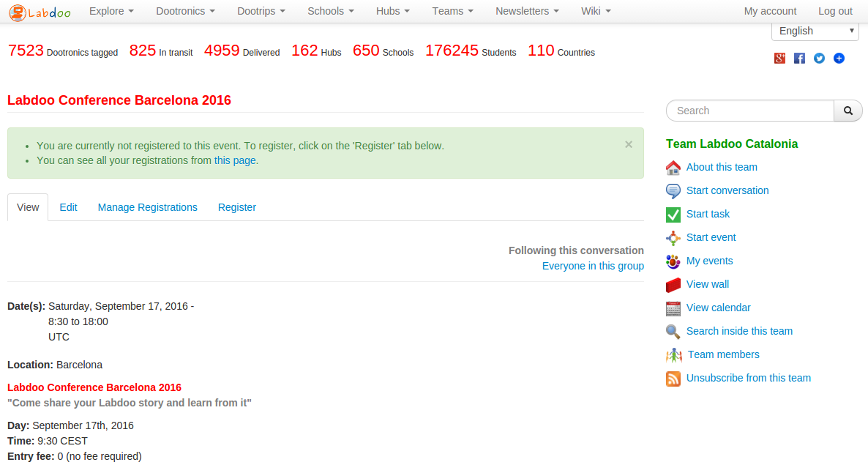Open the Teams dropdown
This screenshot has width=868, height=465.
click(x=453, y=11)
